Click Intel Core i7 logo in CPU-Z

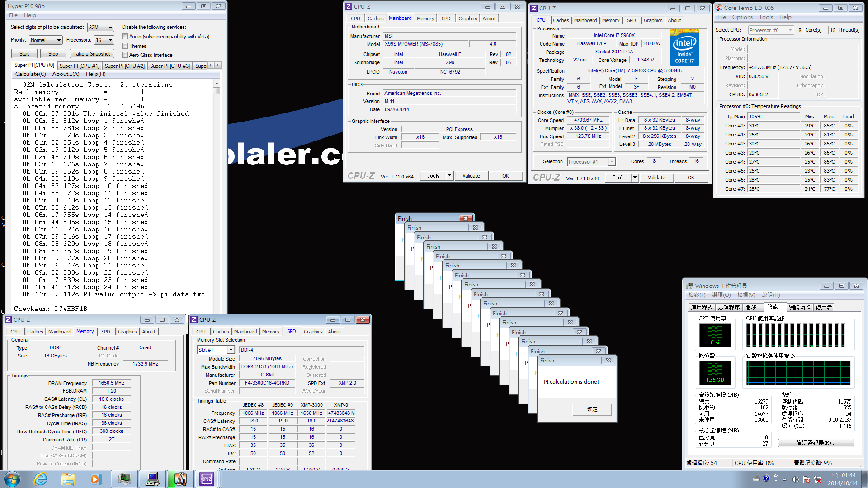pos(684,47)
